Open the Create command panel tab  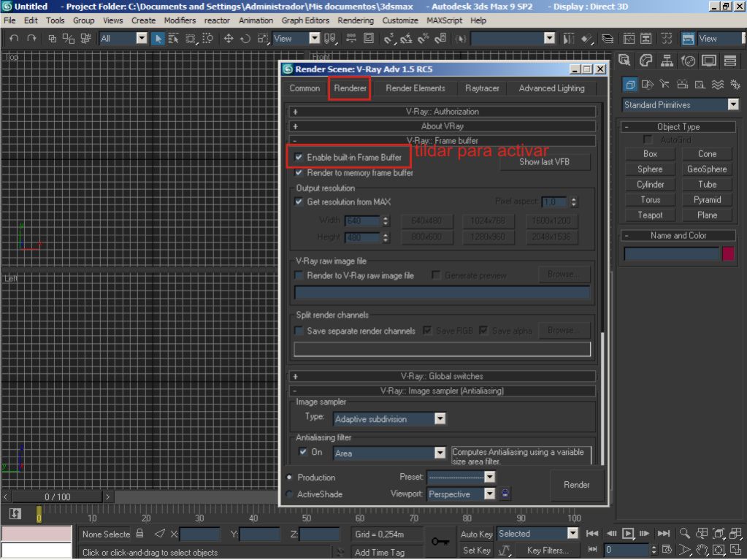(x=624, y=61)
